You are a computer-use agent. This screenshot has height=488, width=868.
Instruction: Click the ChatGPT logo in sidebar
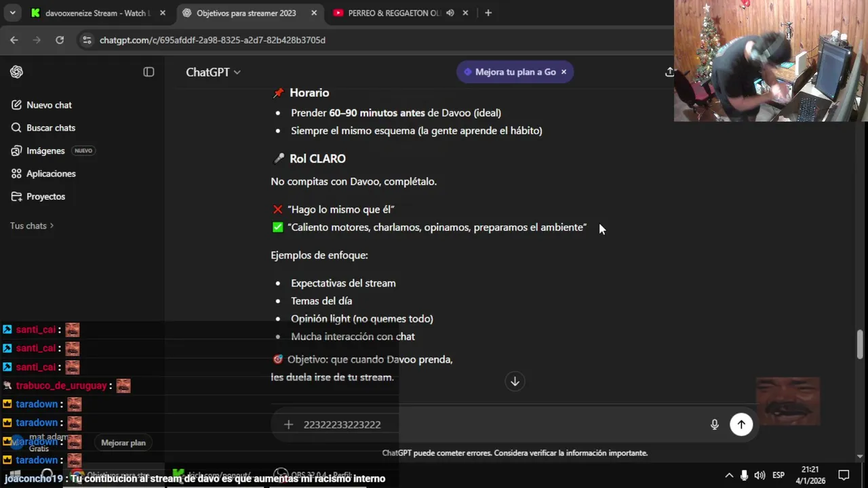tap(17, 72)
